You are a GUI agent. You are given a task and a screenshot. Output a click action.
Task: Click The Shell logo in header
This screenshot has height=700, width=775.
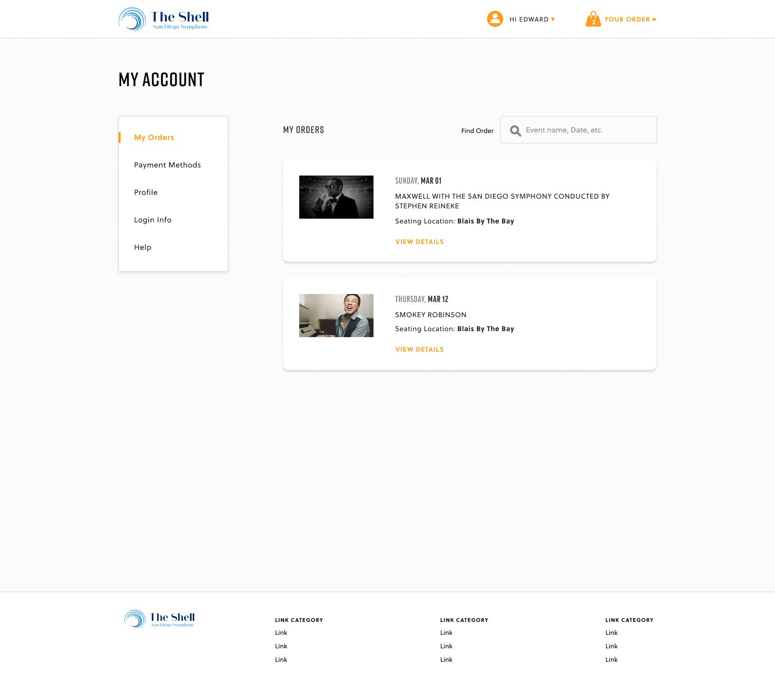pos(164,19)
